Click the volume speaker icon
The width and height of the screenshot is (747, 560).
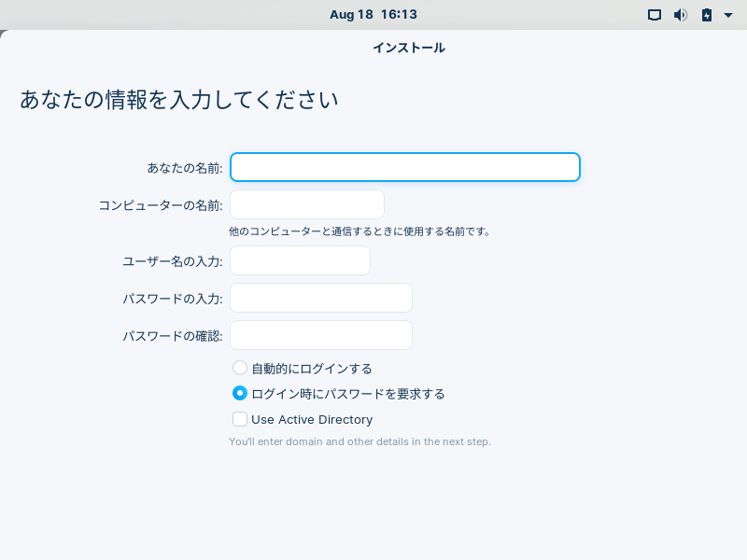[680, 15]
